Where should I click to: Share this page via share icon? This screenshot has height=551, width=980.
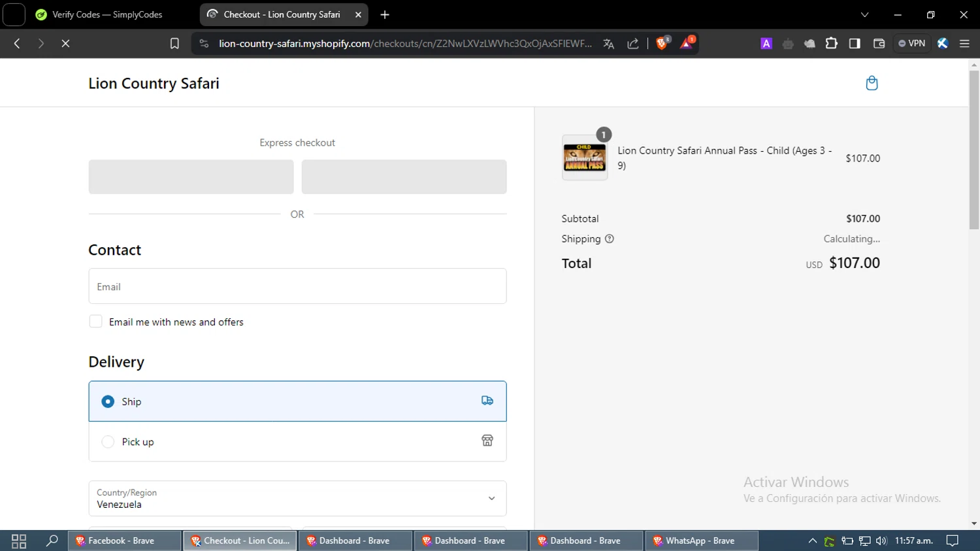633,44
